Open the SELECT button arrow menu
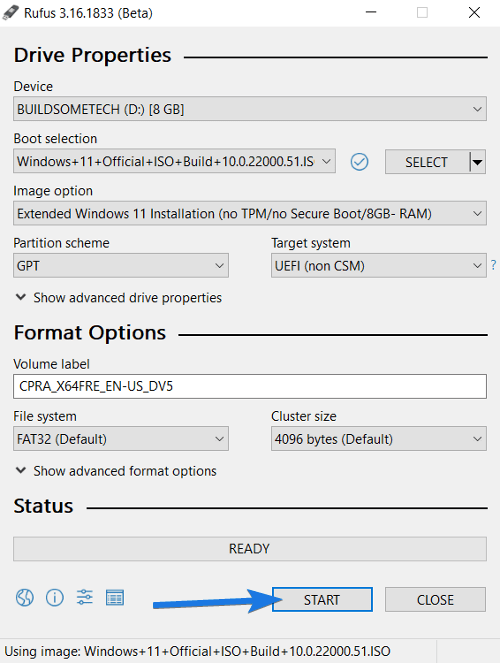 pos(478,162)
